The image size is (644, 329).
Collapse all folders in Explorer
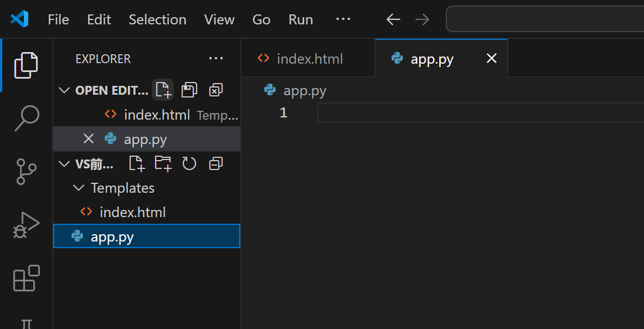pos(215,163)
